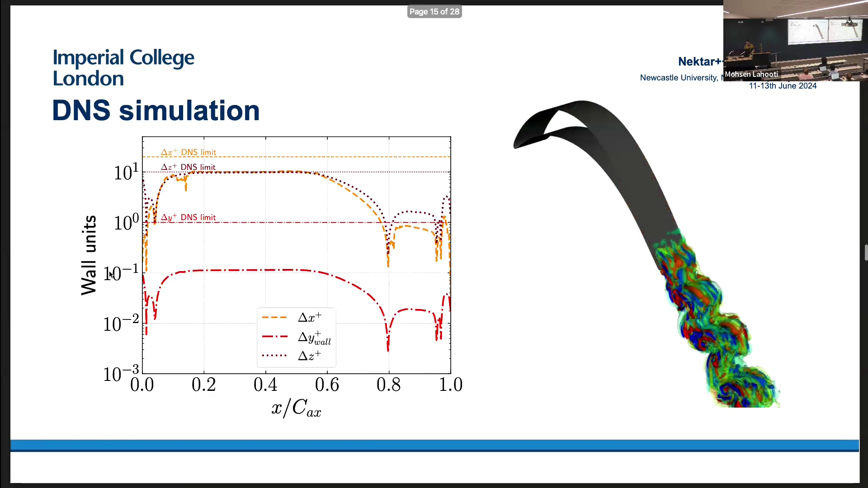The image size is (868, 488).
Task: Click the "Δy+ DNS limit" red label
Action: point(188,217)
